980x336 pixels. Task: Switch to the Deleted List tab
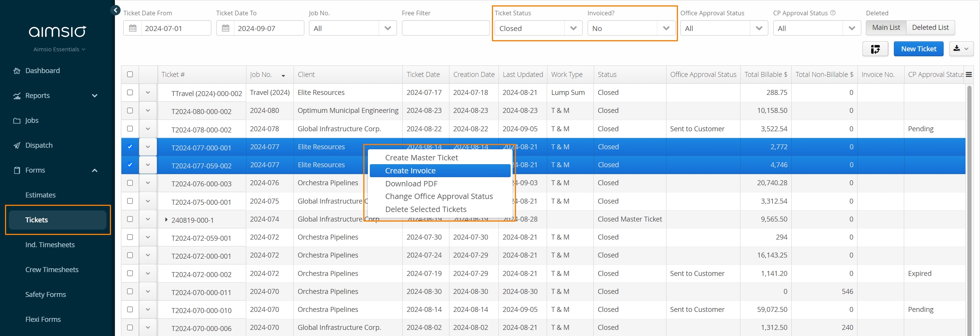[x=930, y=28]
